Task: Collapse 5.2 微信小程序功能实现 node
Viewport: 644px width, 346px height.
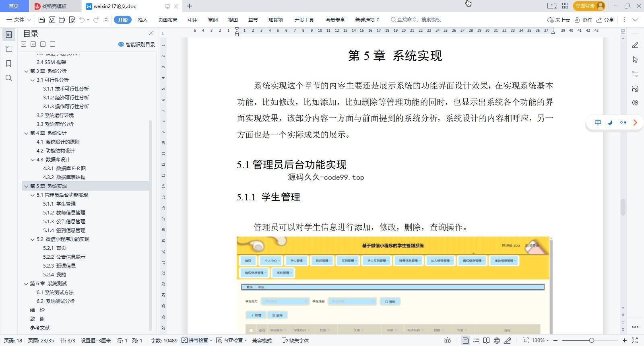Action: (x=33, y=239)
